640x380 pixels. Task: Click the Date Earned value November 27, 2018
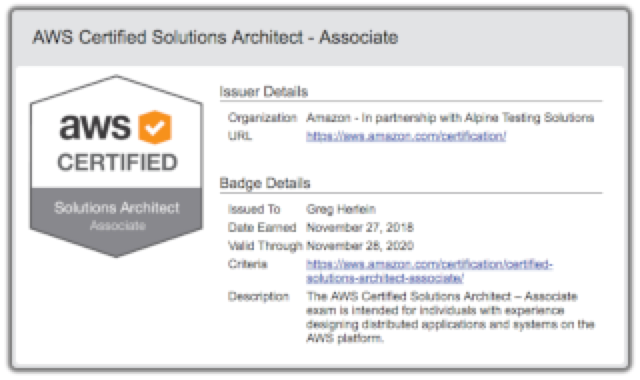360,227
